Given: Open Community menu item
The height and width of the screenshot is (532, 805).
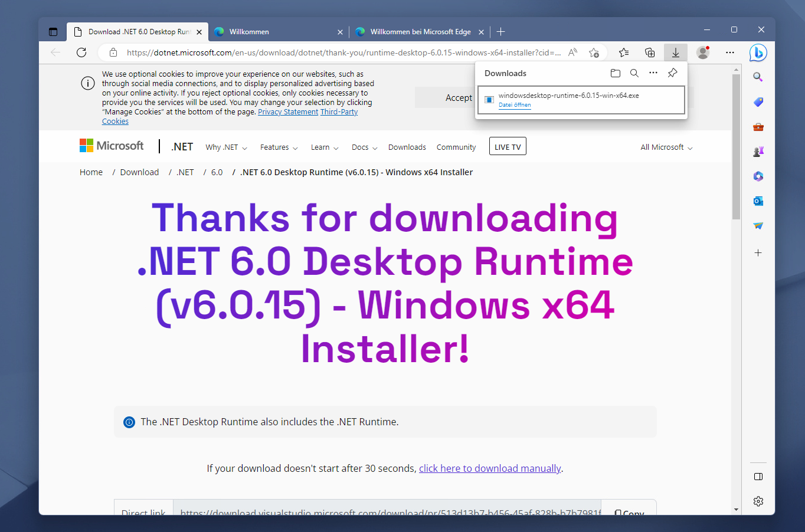Looking at the screenshot, I should click(x=456, y=147).
